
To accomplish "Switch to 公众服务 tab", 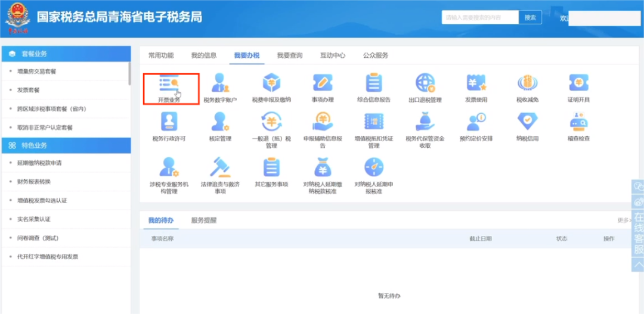I will [x=376, y=55].
